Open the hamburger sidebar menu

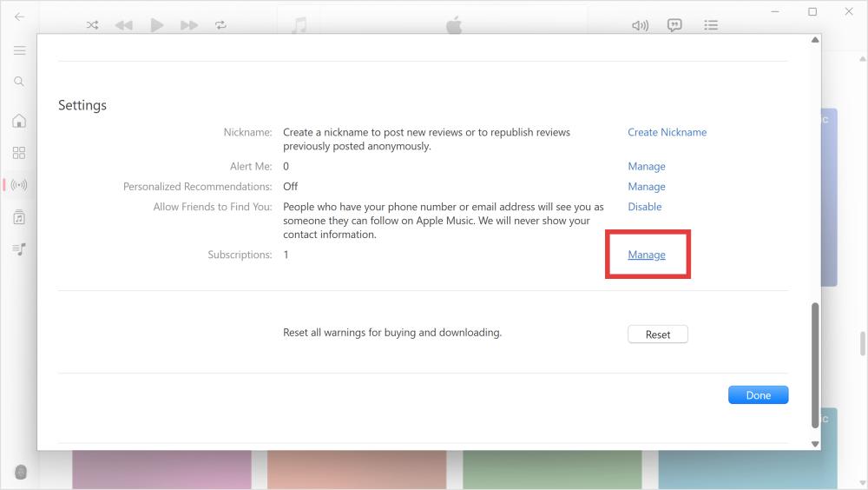coord(19,50)
